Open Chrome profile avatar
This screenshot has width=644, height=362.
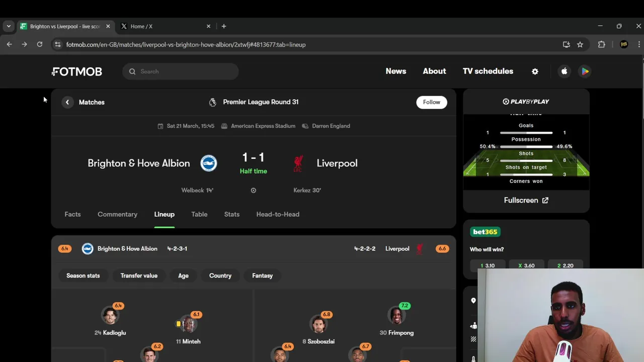click(624, 44)
